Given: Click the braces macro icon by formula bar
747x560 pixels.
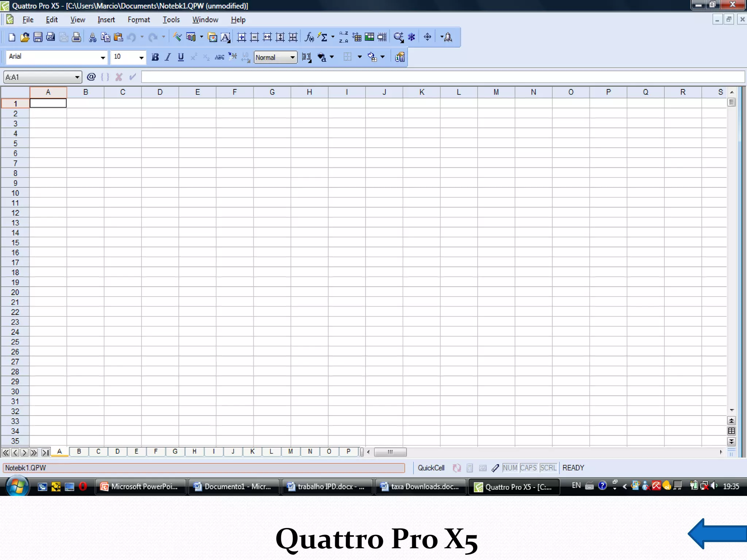Looking at the screenshot, I should click(x=105, y=77).
